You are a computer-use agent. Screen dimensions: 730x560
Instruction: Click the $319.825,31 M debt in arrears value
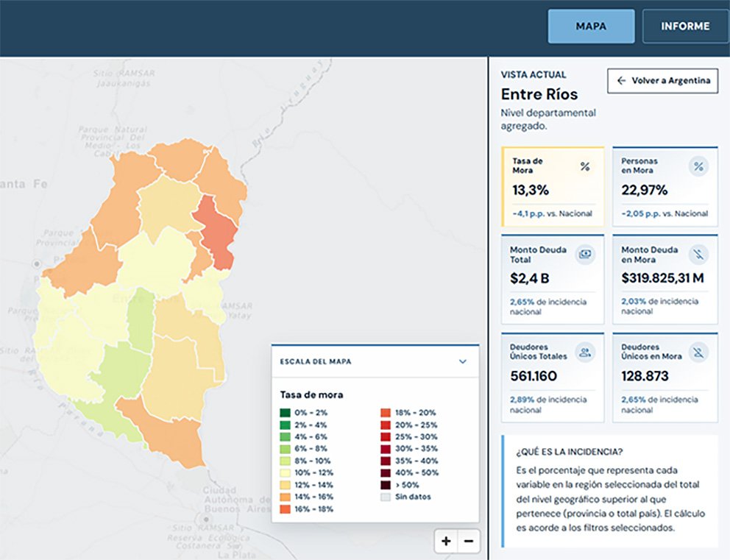point(662,278)
